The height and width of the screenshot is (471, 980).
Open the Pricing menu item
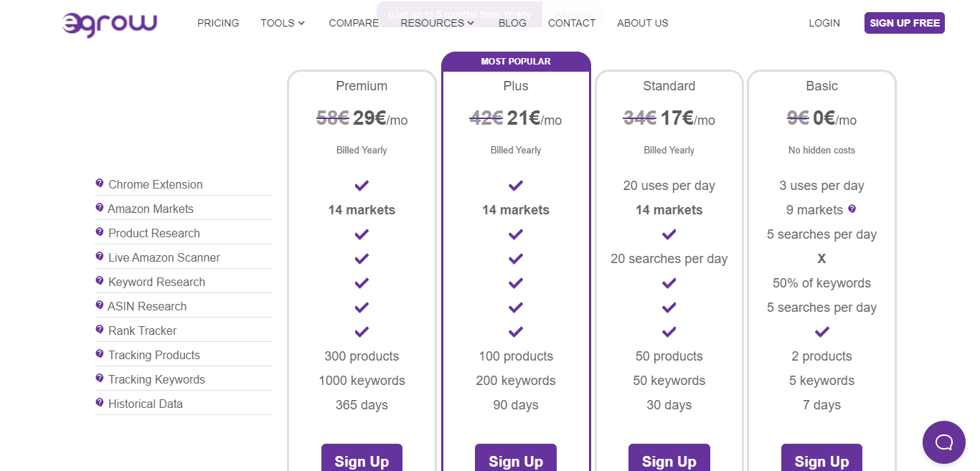pyautogui.click(x=218, y=23)
